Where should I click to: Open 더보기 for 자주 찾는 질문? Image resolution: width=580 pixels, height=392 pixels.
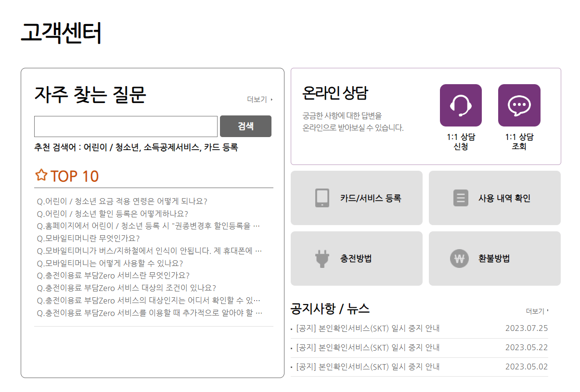[x=260, y=100]
